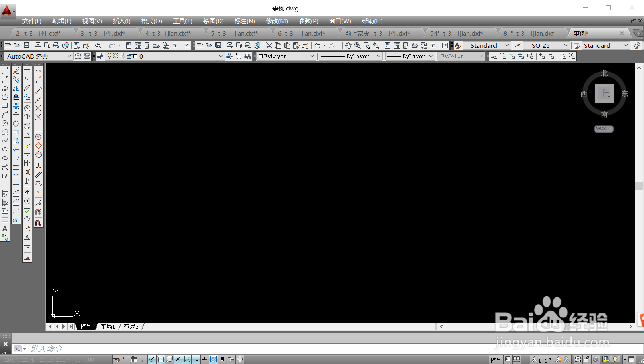Select the Rotate modify tool
This screenshot has width=644, height=364.
coord(16,123)
